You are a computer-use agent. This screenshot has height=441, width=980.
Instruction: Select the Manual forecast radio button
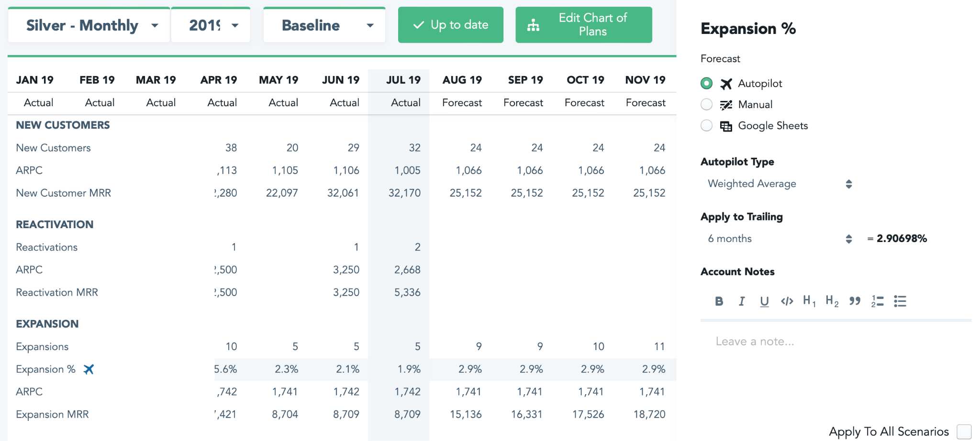[706, 105]
